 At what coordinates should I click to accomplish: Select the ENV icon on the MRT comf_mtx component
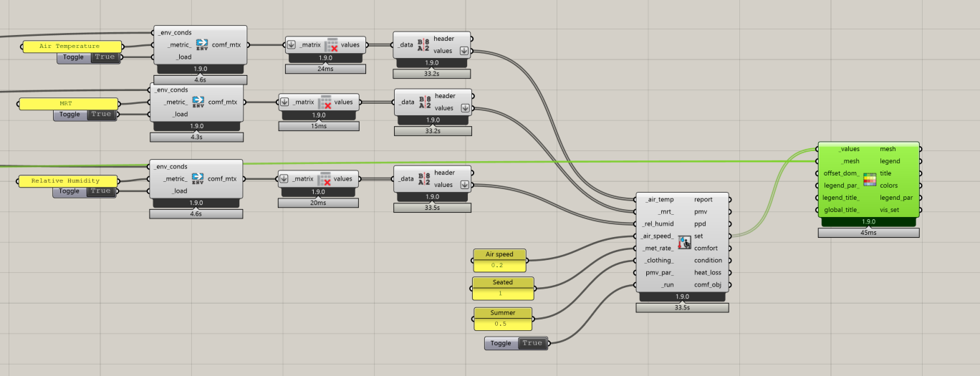(x=198, y=102)
